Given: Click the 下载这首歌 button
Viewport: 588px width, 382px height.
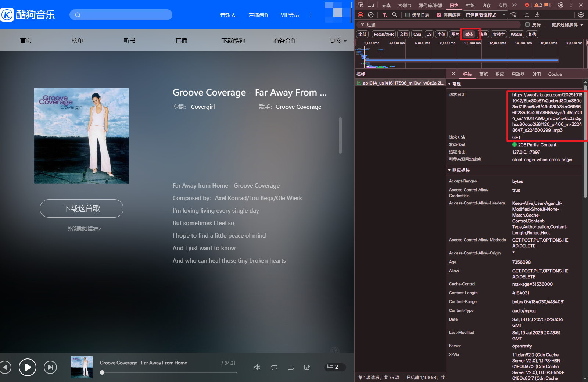Looking at the screenshot, I should tap(82, 208).
